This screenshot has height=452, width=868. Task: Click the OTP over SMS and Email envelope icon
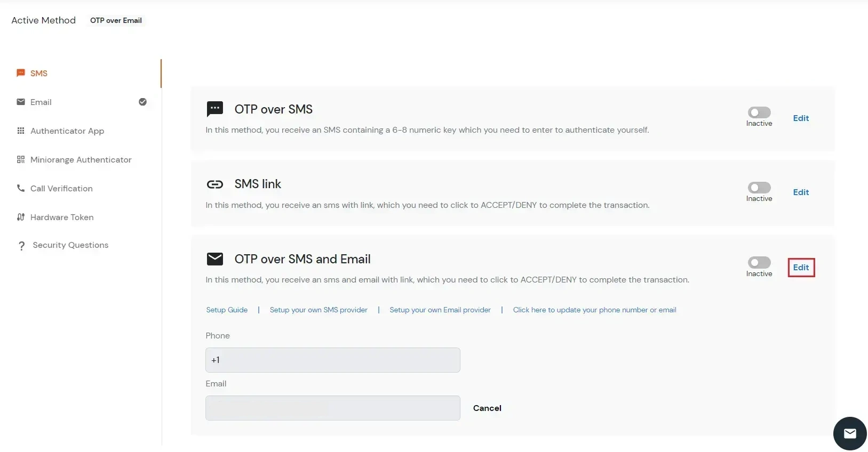[216, 259]
